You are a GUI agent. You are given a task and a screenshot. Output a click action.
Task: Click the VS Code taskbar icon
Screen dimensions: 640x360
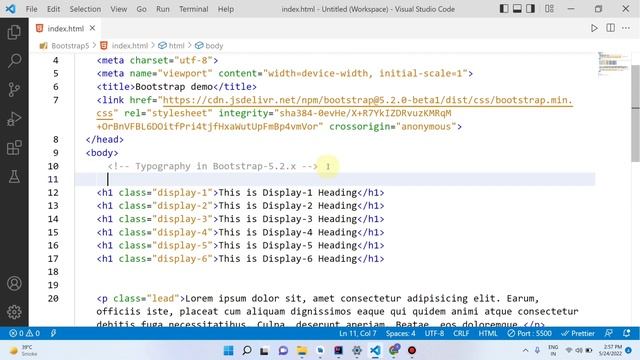click(x=375, y=351)
